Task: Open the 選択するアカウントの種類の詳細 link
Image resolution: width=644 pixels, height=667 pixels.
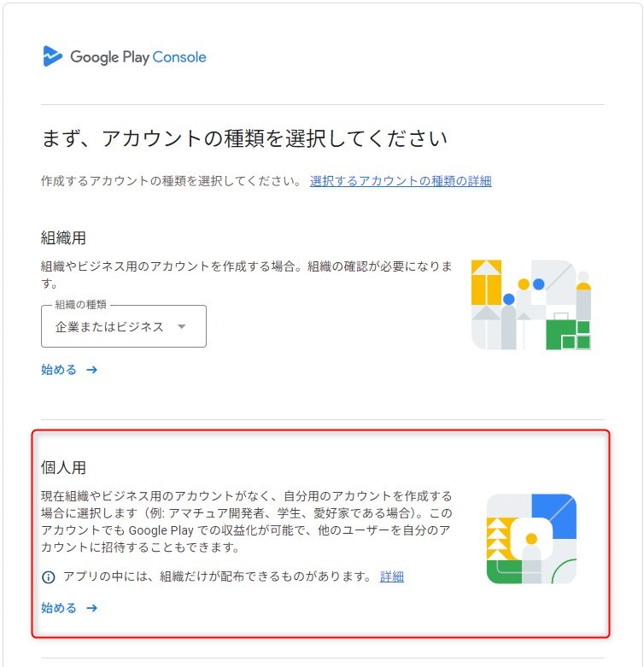Action: point(401,181)
